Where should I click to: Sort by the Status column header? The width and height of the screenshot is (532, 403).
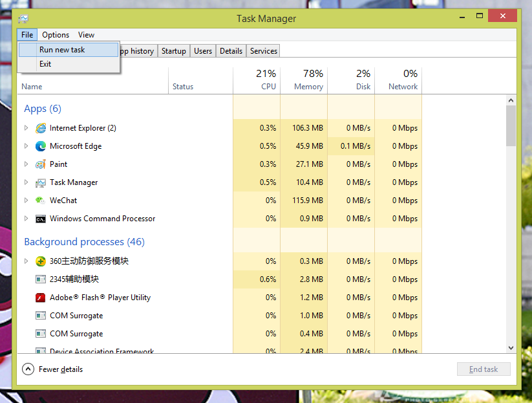(x=200, y=81)
